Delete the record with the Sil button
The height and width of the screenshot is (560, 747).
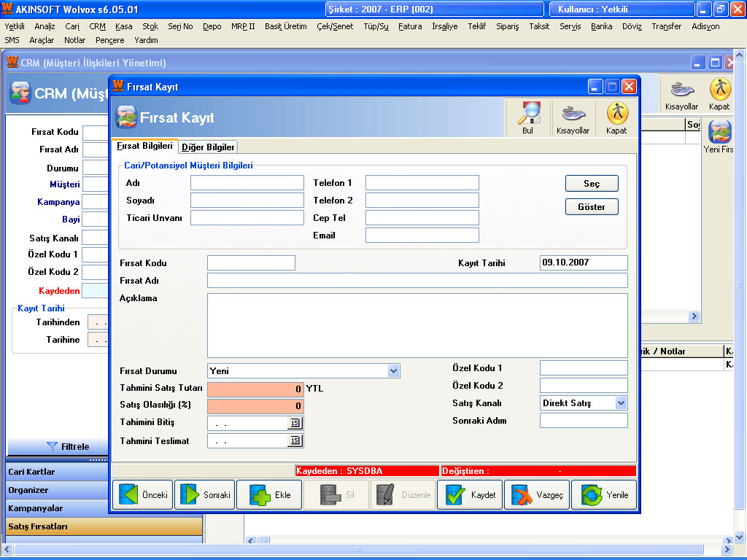point(336,495)
